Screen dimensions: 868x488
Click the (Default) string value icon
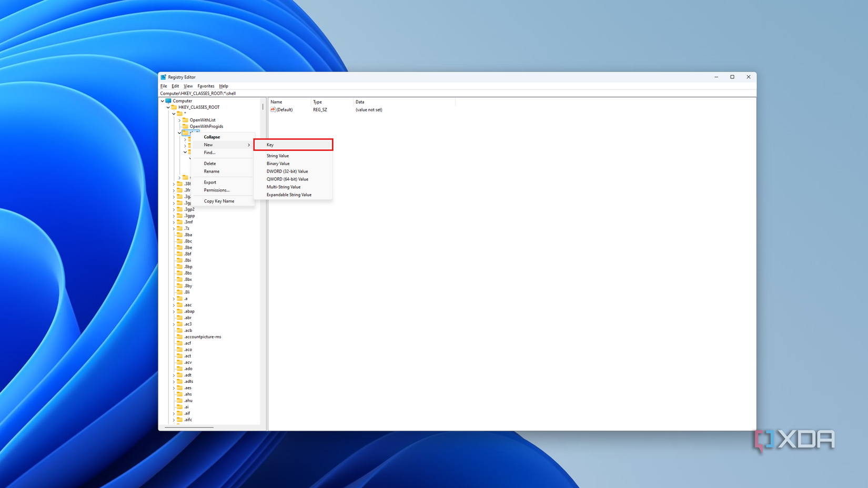274,109
